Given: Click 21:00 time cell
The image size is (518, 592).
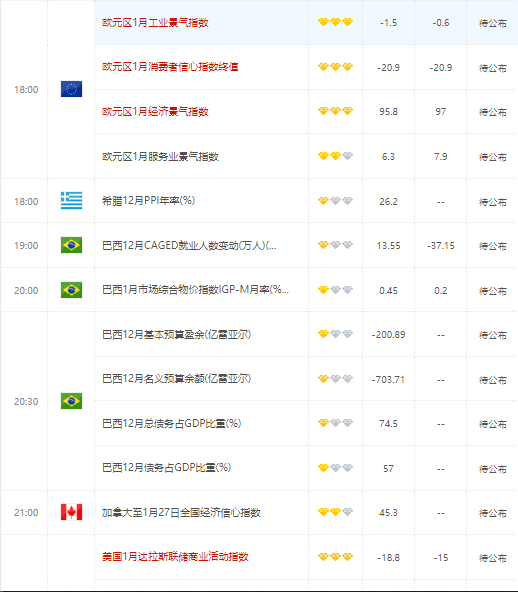Looking at the screenshot, I should [26, 513].
